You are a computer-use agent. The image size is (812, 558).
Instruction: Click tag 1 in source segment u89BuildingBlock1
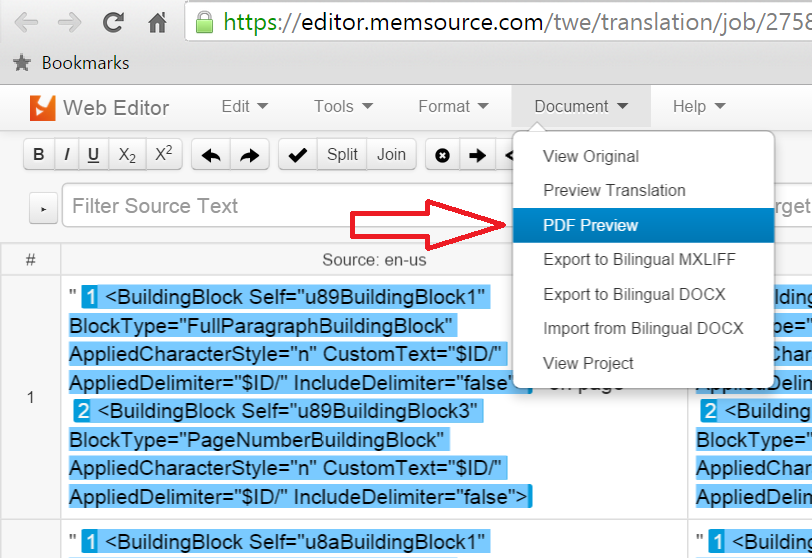click(x=90, y=297)
